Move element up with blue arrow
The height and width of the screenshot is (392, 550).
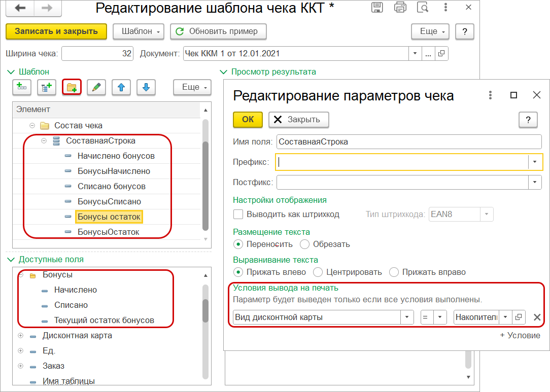coord(121,87)
